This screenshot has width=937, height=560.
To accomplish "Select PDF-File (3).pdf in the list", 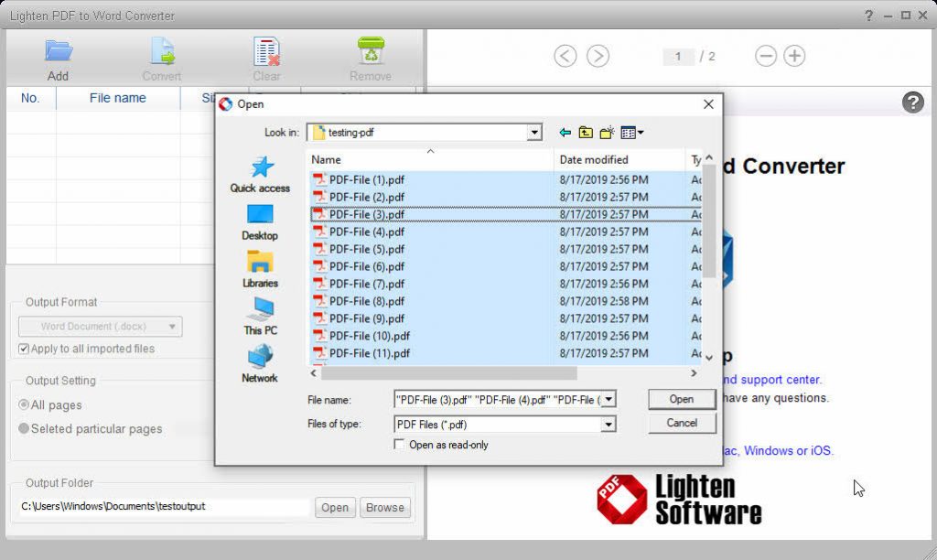I will point(366,214).
